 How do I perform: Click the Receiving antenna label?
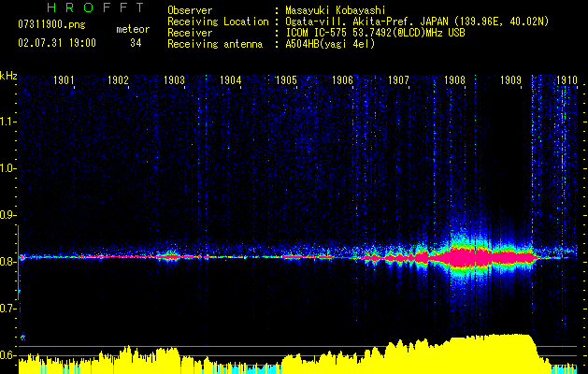point(215,44)
